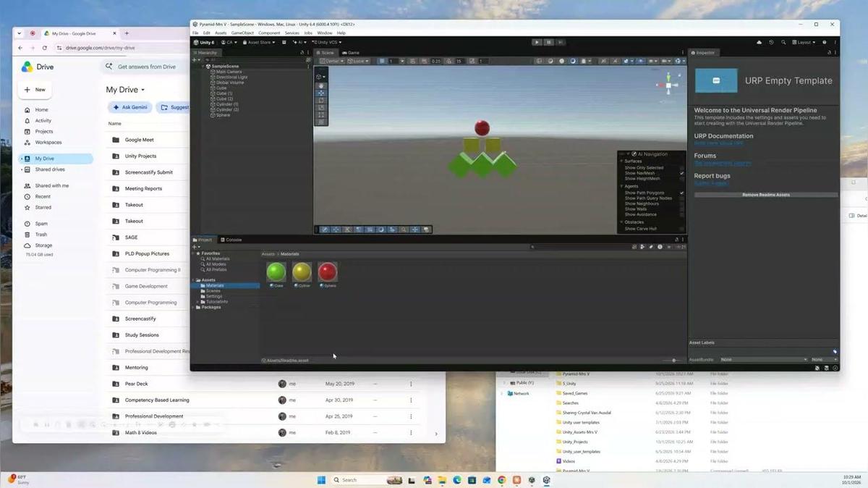Viewport: 868px width, 488px height.
Task: Click the yellow Cylinder material thumbnail
Action: 302,272
